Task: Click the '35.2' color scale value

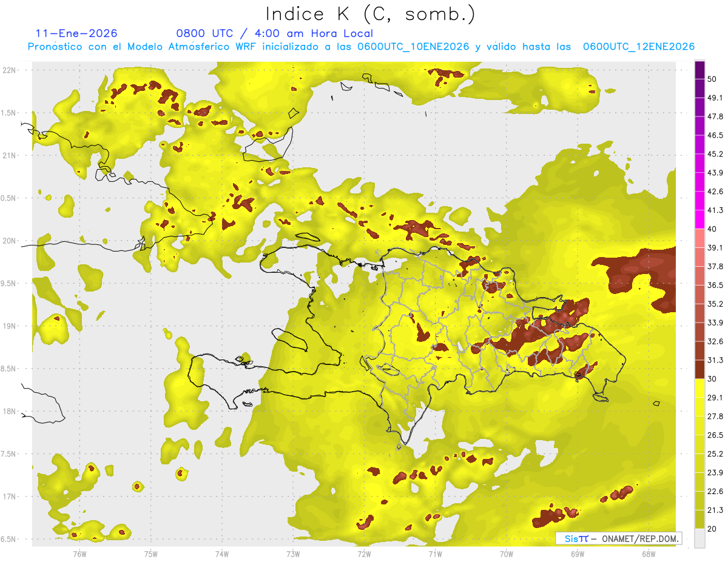Action: pos(715,304)
